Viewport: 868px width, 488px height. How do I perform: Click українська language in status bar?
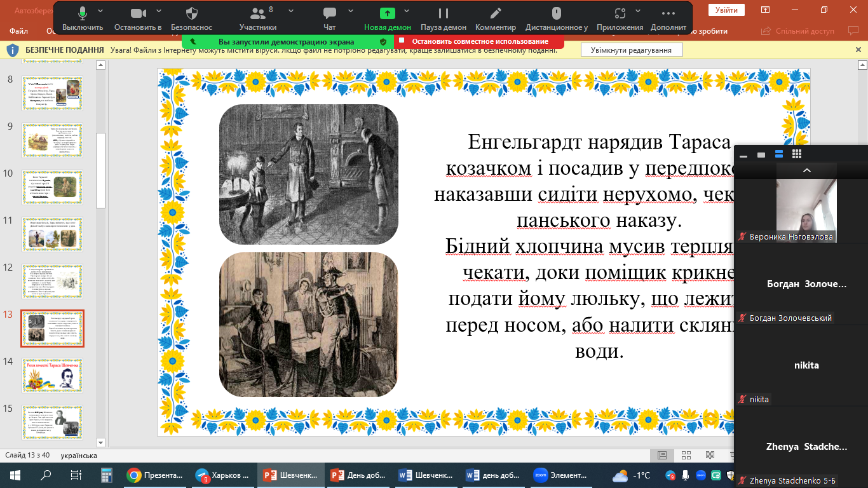[x=79, y=456]
